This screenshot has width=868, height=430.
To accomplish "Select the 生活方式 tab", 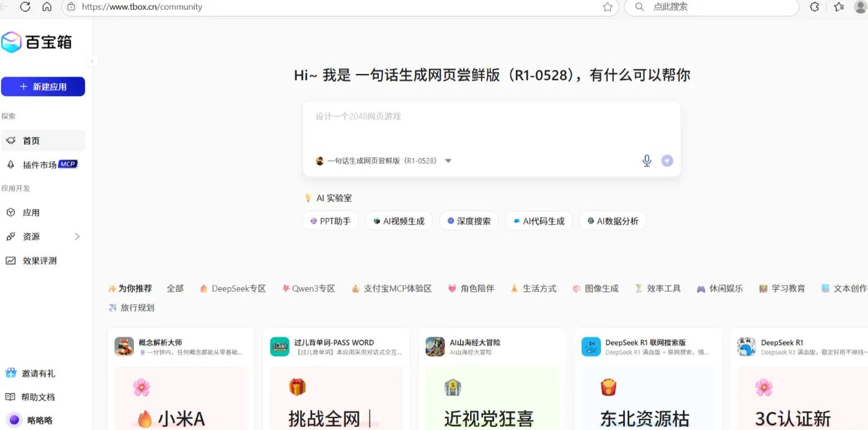I will (x=533, y=289).
